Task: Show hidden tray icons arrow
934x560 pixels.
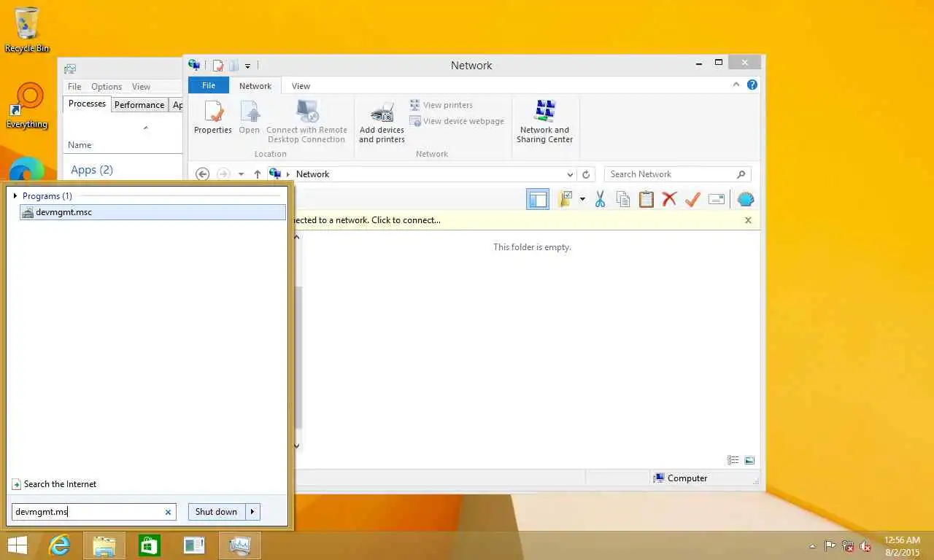Action: click(813, 546)
